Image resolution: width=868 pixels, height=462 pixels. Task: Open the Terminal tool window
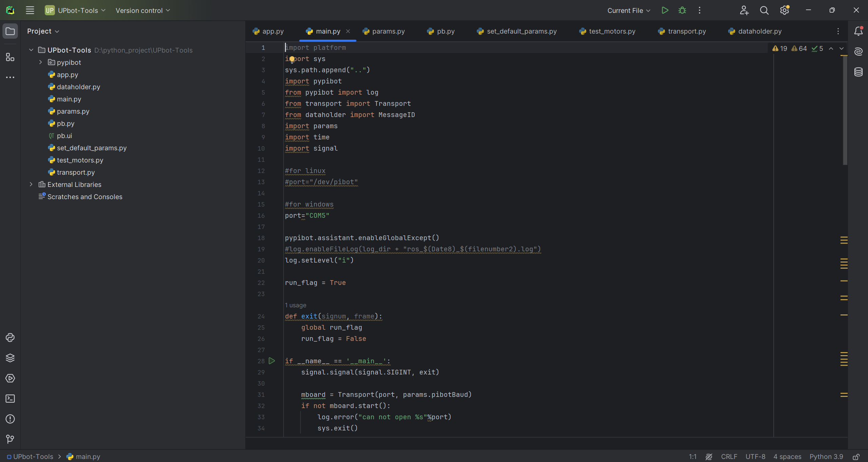pos(10,399)
